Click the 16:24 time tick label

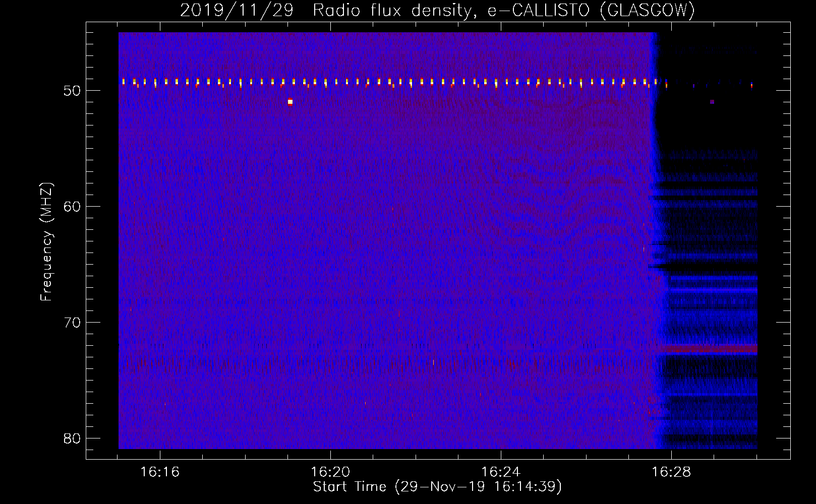[x=501, y=472]
